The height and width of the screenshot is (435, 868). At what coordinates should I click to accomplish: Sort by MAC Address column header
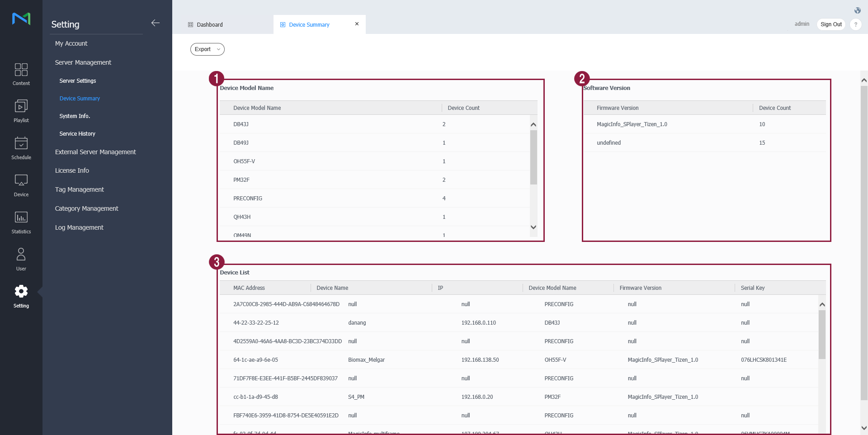(249, 288)
